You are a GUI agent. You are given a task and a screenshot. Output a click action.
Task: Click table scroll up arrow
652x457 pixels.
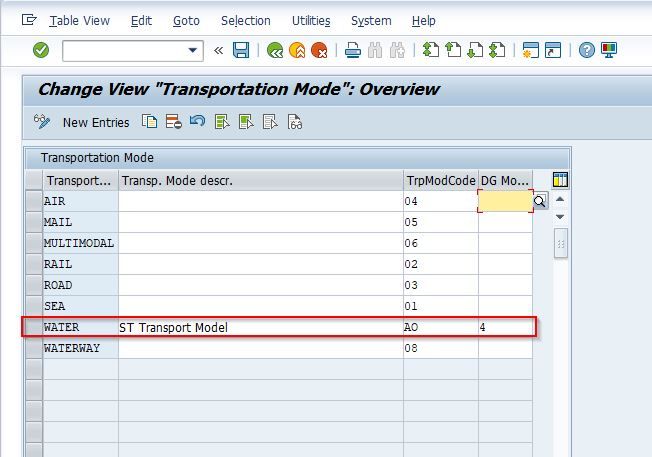560,199
